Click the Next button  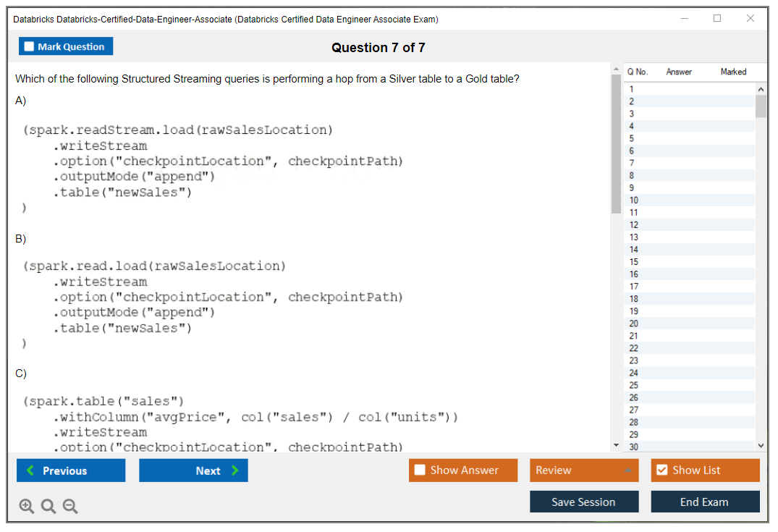(193, 470)
